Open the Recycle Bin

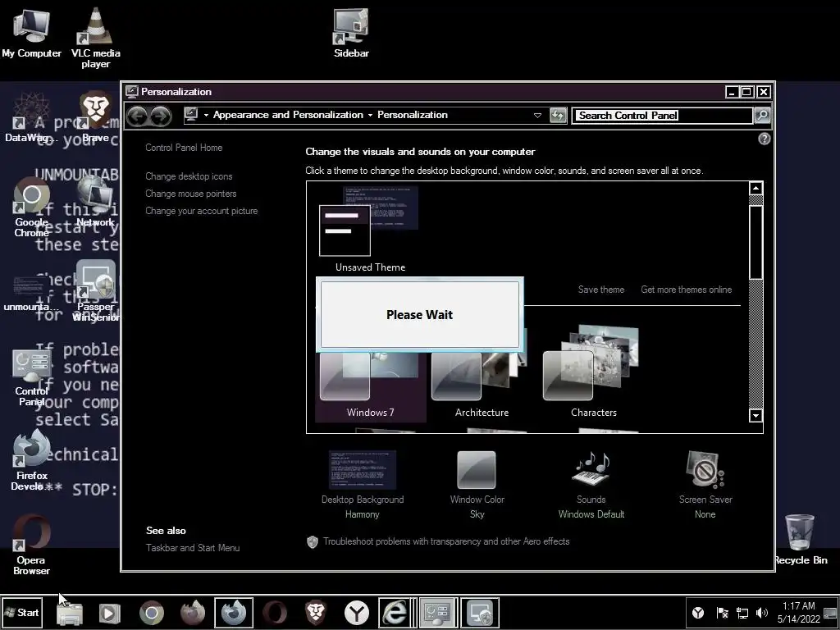click(x=801, y=539)
